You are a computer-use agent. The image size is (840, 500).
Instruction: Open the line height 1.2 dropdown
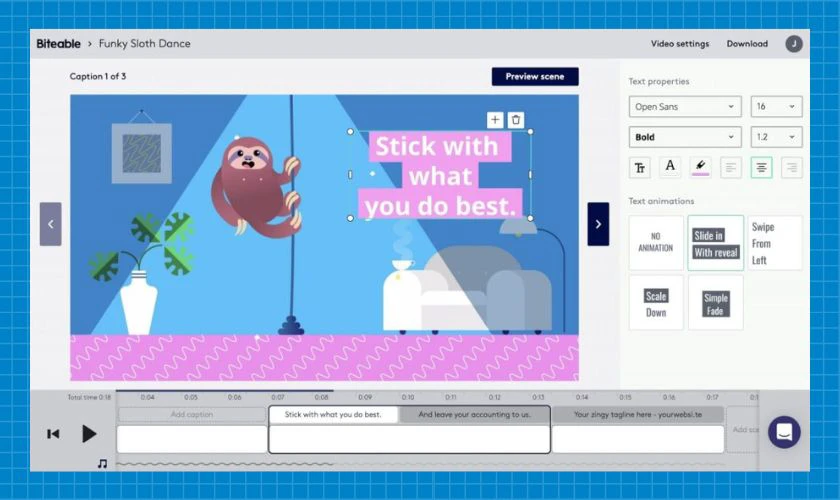pos(776,137)
